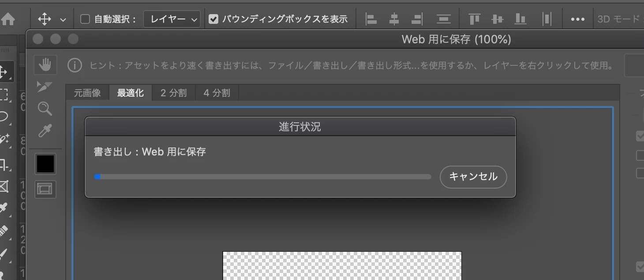
Task: Align left edges icon in options bar
Action: [371, 19]
